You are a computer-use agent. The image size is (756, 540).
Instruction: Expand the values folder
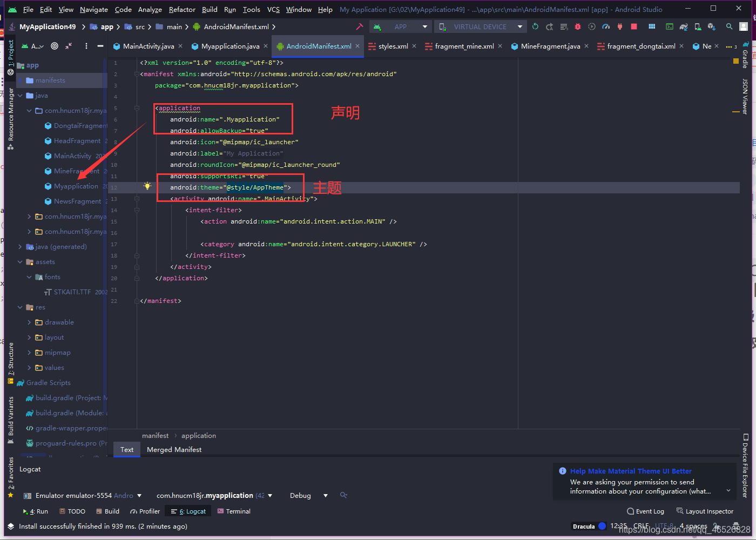[x=29, y=368]
